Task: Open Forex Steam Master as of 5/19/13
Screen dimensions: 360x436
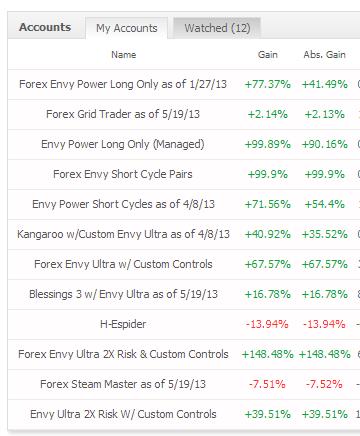Action: (x=123, y=384)
